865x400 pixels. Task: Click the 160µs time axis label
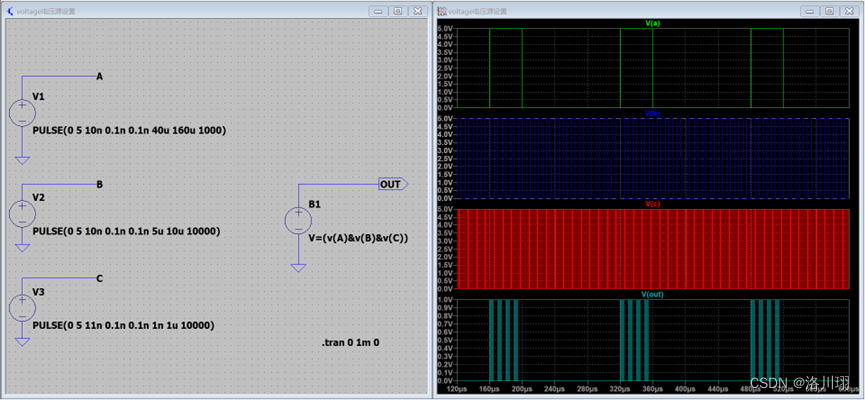pyautogui.click(x=489, y=388)
